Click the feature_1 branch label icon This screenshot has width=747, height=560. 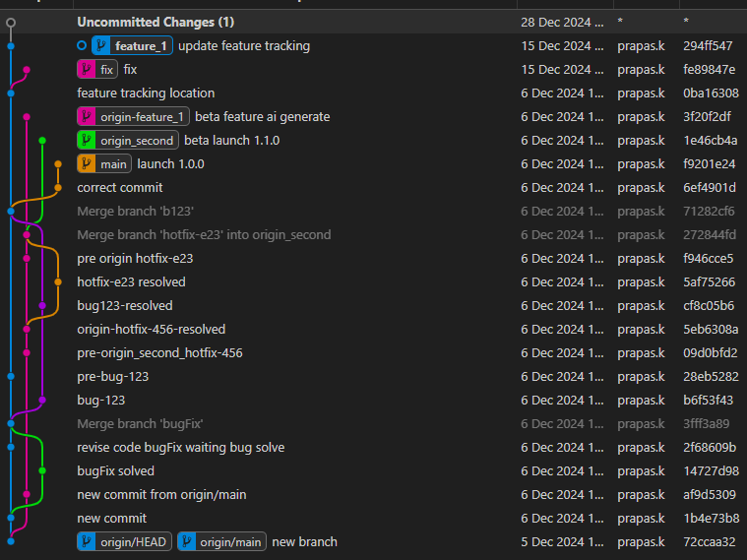click(101, 46)
